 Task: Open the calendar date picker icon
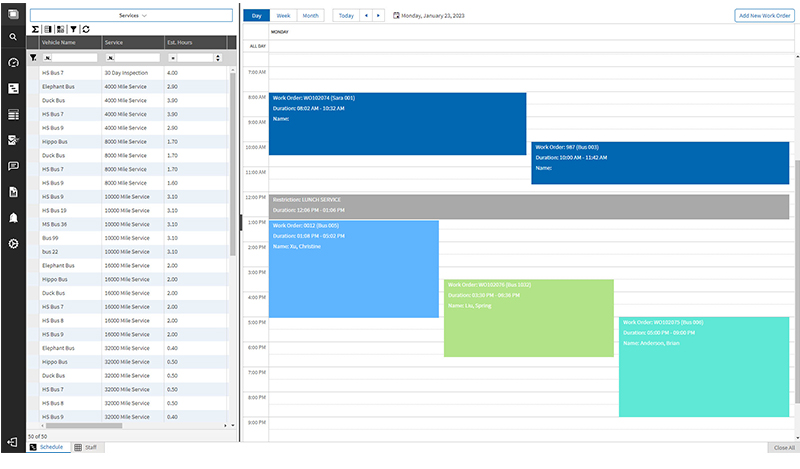(x=396, y=15)
